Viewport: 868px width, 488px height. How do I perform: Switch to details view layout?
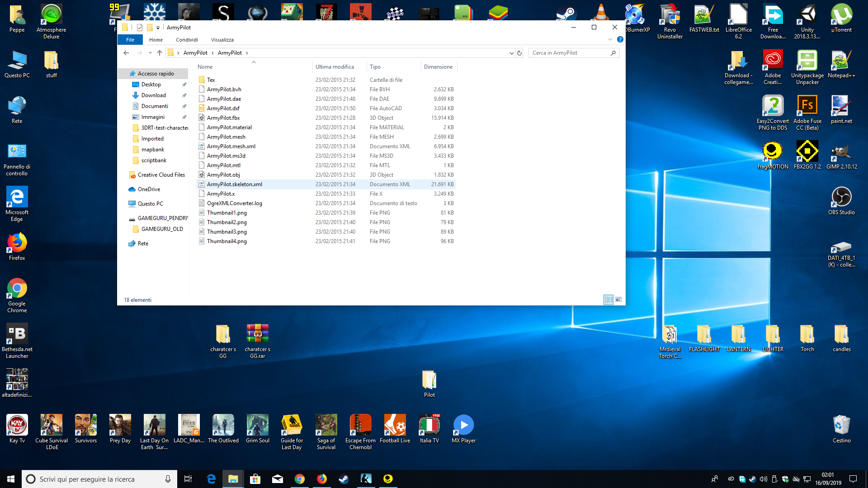[x=609, y=300]
